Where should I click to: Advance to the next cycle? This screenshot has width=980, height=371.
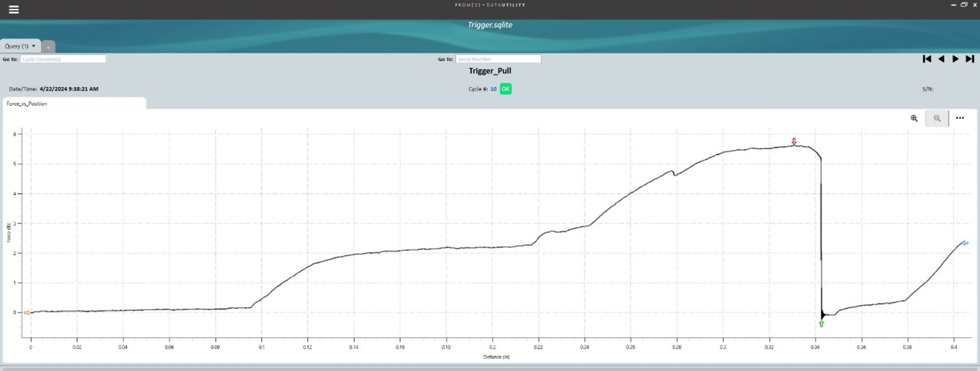tap(955, 59)
